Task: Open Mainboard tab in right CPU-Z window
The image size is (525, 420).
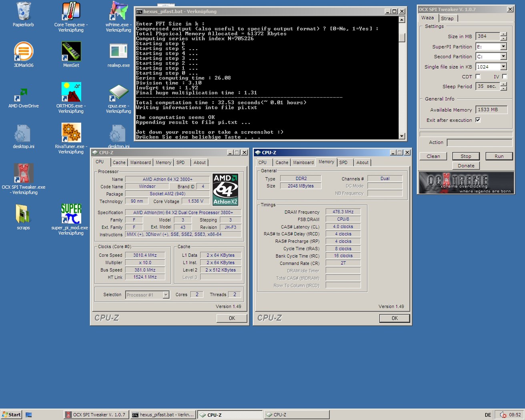Action: (303, 162)
